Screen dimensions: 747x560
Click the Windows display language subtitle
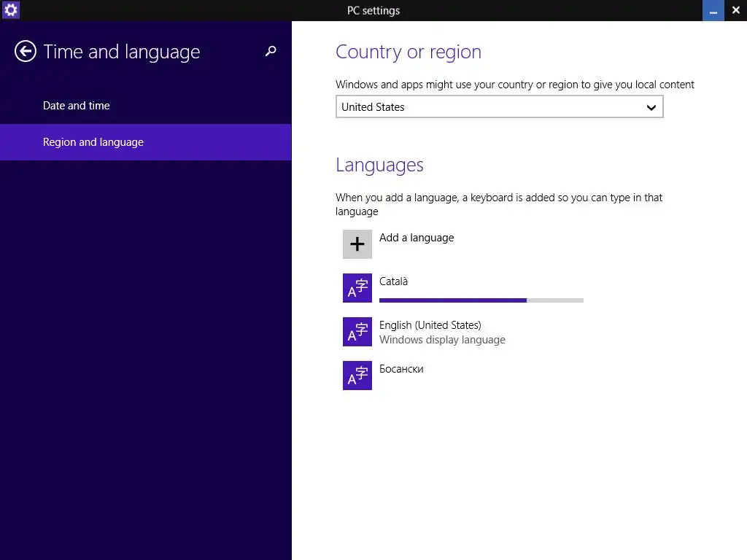coord(442,340)
